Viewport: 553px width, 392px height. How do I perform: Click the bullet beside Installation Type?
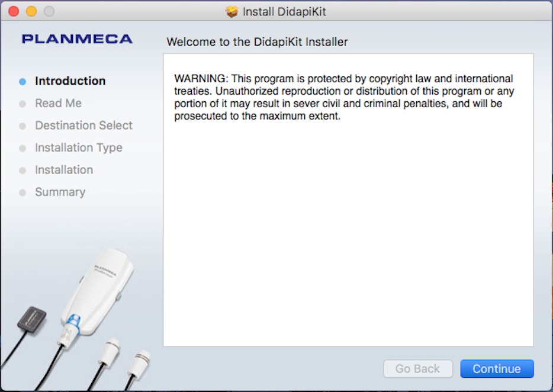pyautogui.click(x=22, y=148)
